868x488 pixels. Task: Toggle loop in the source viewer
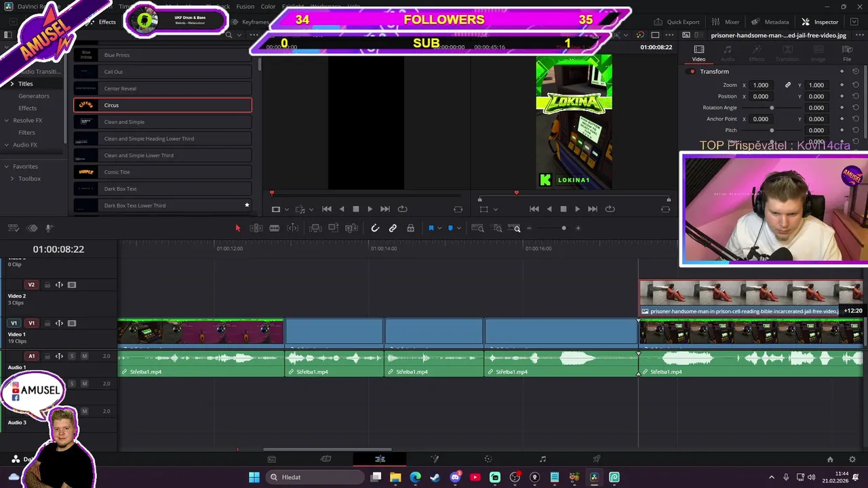click(402, 209)
